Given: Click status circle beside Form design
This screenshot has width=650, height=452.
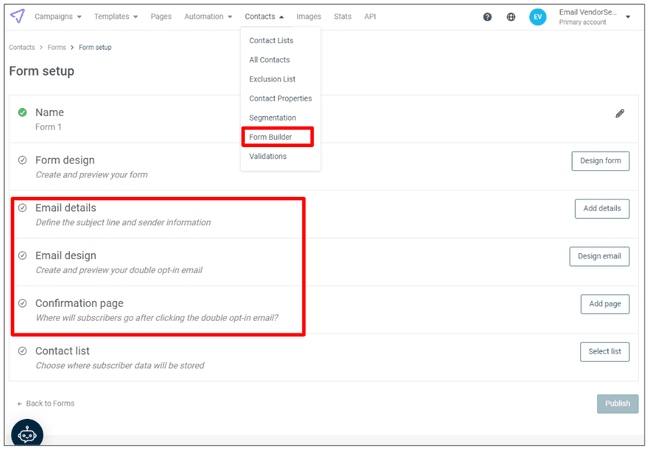Looking at the screenshot, I should (x=22, y=160).
